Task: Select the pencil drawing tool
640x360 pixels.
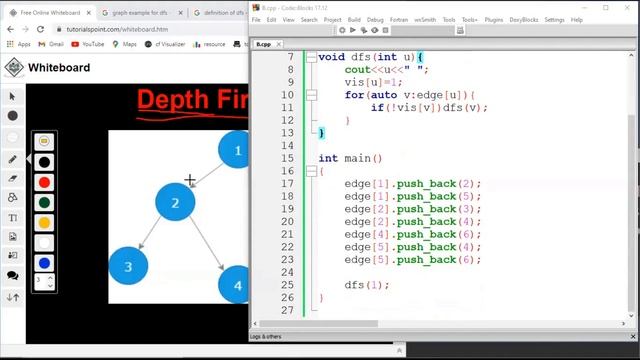Action: pyautogui.click(x=13, y=159)
